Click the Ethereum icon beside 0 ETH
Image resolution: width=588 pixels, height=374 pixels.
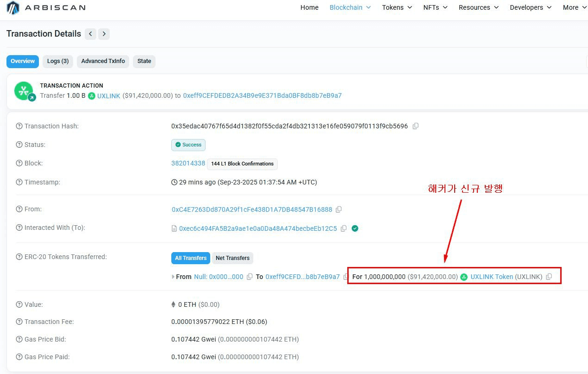[174, 304]
